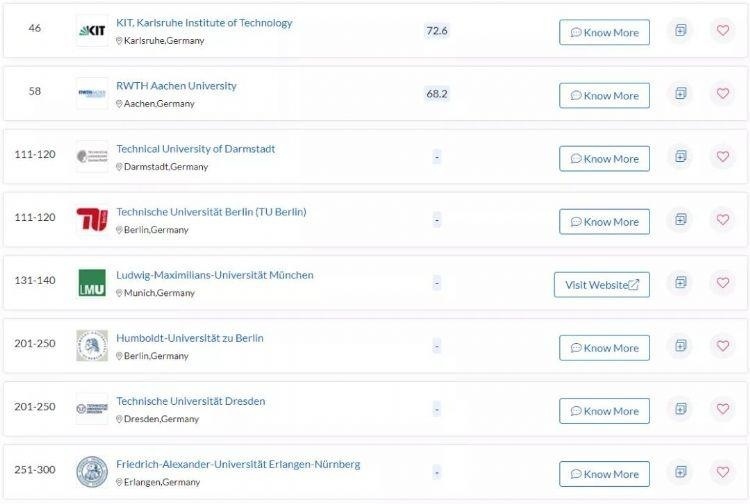Click the compare icon for Technische Universität Dresden
The width and height of the screenshot is (750, 504).
(x=680, y=409)
